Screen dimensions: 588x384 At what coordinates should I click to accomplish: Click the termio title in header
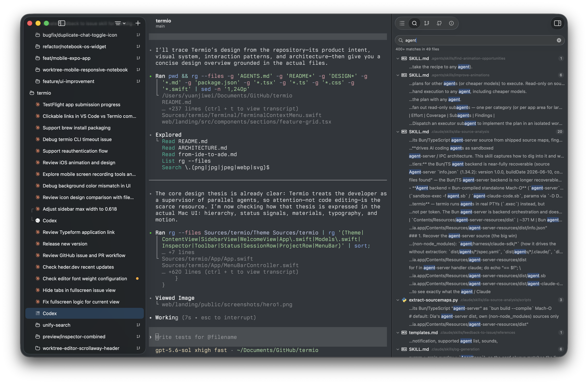pyautogui.click(x=163, y=21)
